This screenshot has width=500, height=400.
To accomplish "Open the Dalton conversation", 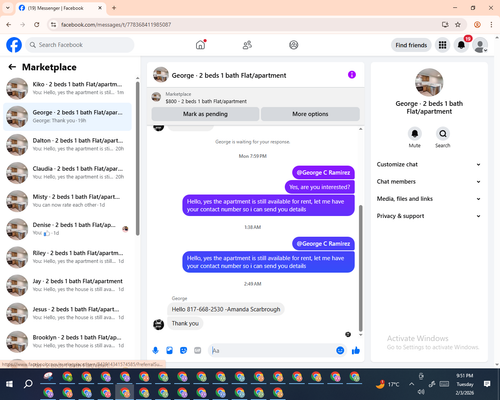I will pyautogui.click(x=68, y=145).
